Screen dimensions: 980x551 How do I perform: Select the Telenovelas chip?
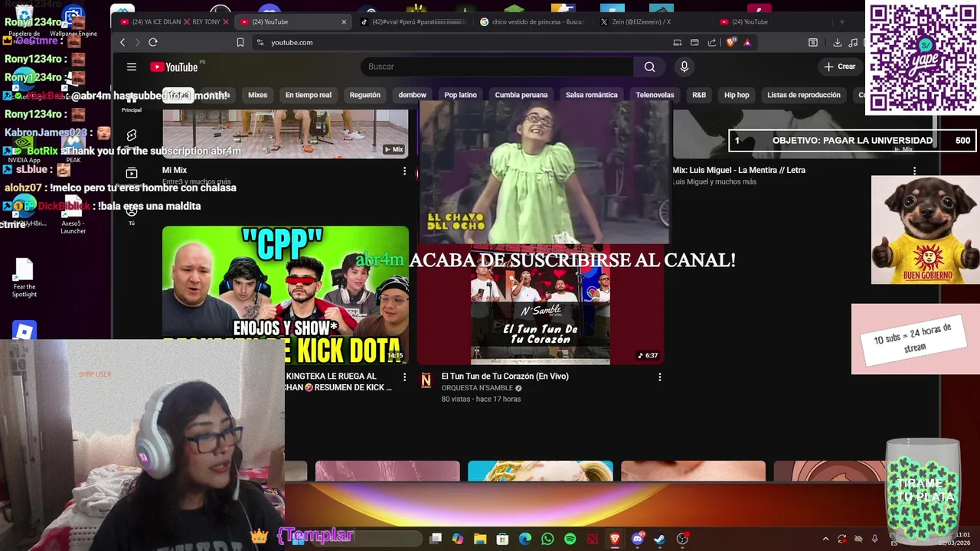655,95
